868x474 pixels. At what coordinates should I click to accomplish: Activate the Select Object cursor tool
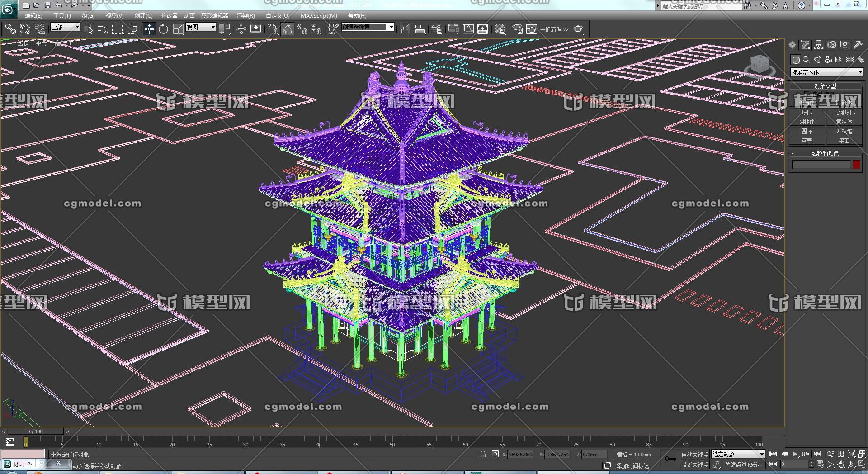coord(89,29)
